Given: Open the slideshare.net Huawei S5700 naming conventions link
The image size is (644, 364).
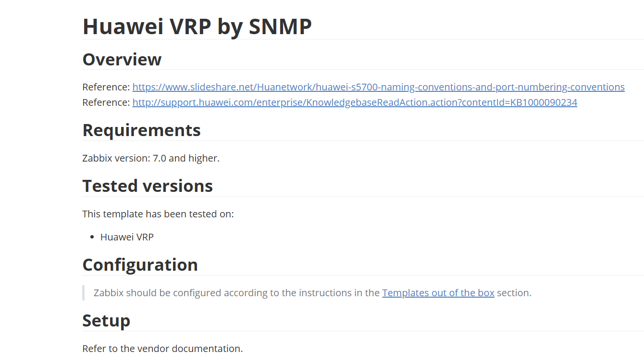Looking at the screenshot, I should (378, 87).
